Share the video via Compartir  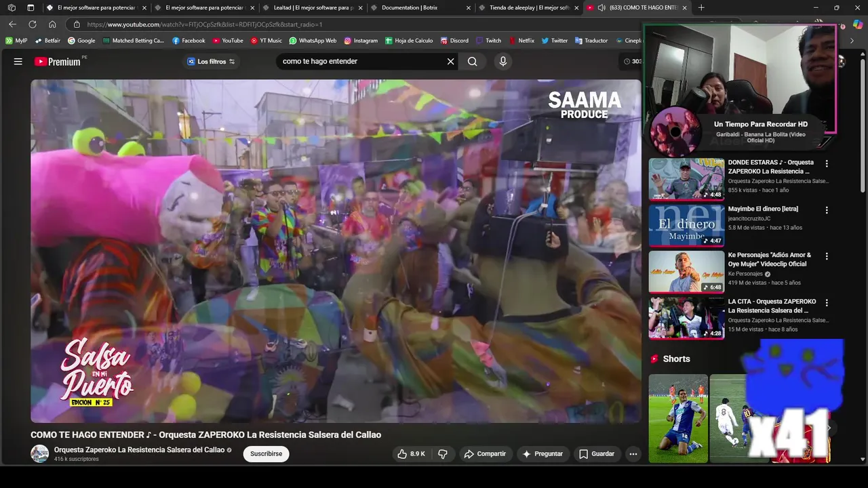click(485, 453)
